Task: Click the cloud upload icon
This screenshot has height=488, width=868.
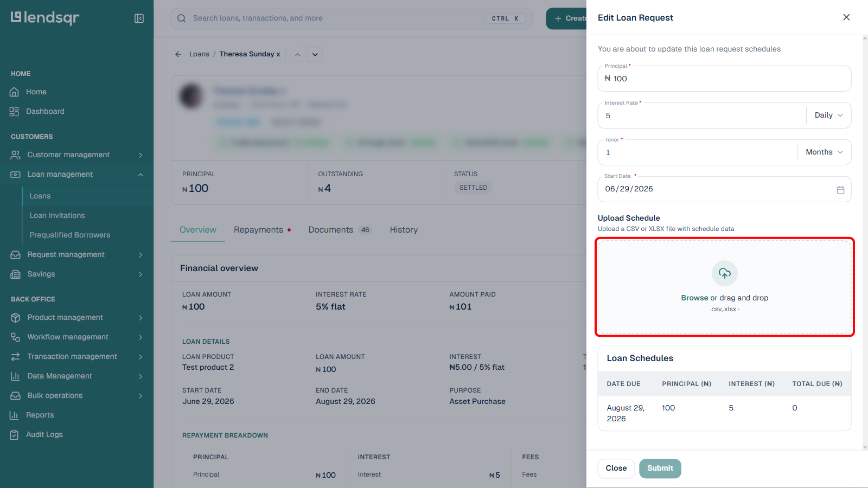Action: coord(725,273)
